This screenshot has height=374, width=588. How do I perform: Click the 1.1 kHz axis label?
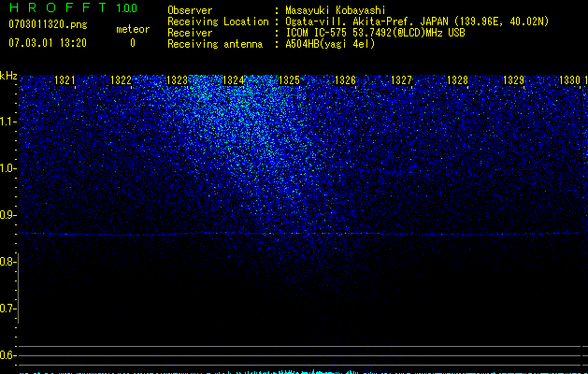coord(7,122)
